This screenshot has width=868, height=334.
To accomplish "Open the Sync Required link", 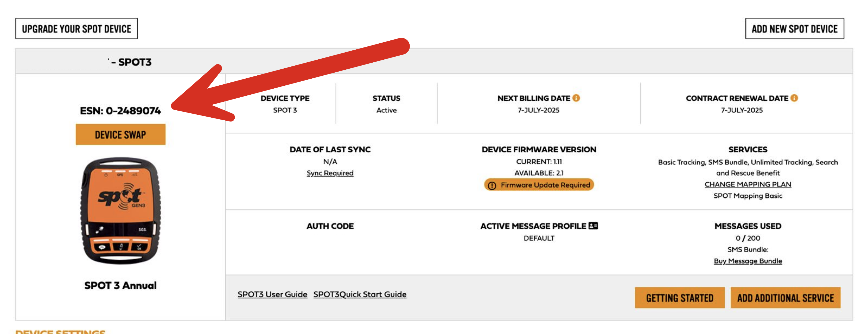I will click(x=330, y=173).
